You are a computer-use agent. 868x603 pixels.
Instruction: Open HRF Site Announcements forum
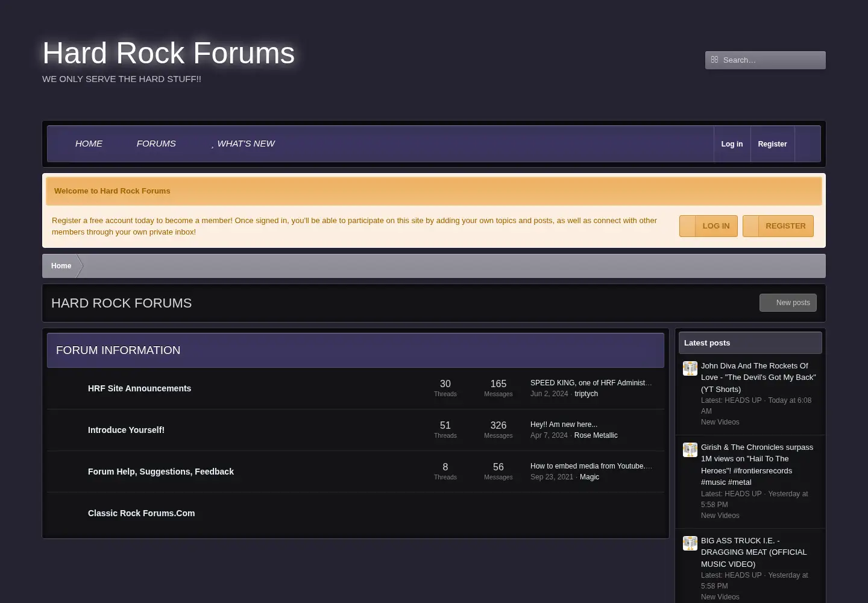click(x=139, y=388)
